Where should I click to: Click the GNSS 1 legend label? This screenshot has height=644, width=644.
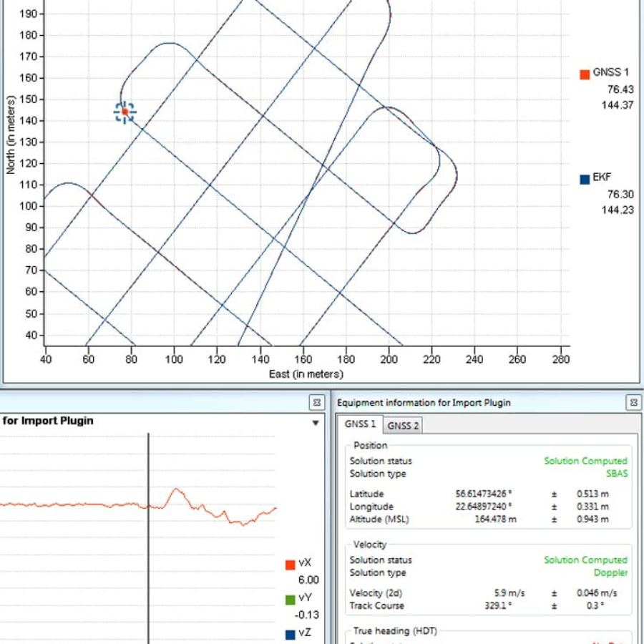(610, 72)
